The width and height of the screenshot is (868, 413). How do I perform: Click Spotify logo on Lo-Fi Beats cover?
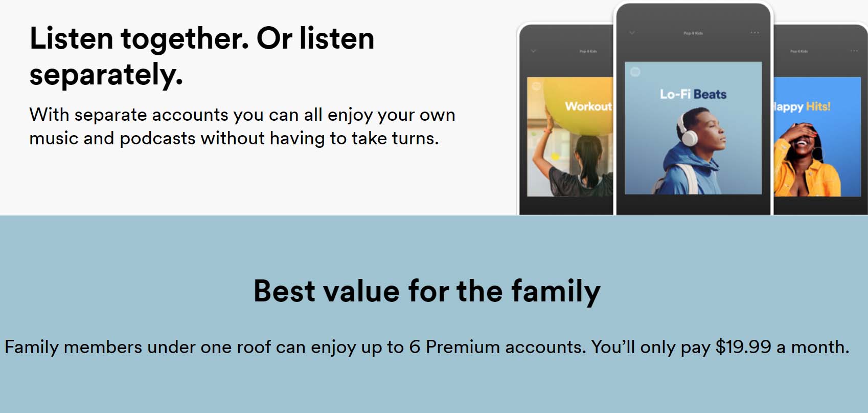pyautogui.click(x=635, y=72)
